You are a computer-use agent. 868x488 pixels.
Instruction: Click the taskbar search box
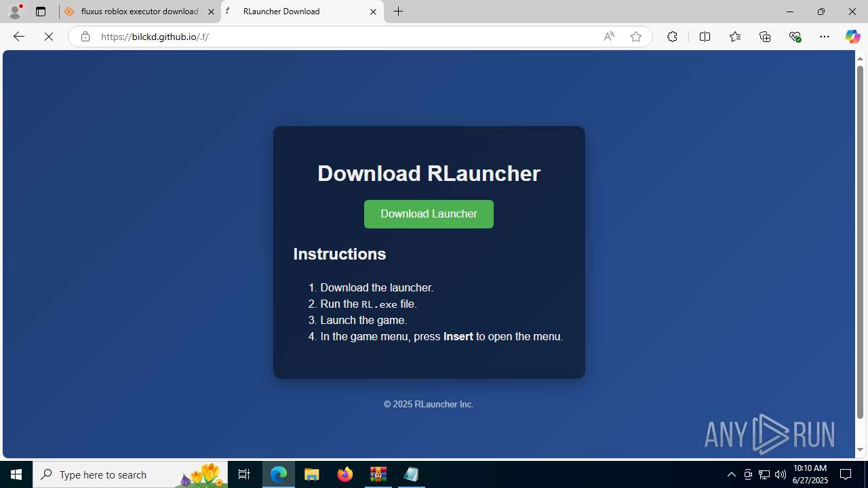[131, 474]
